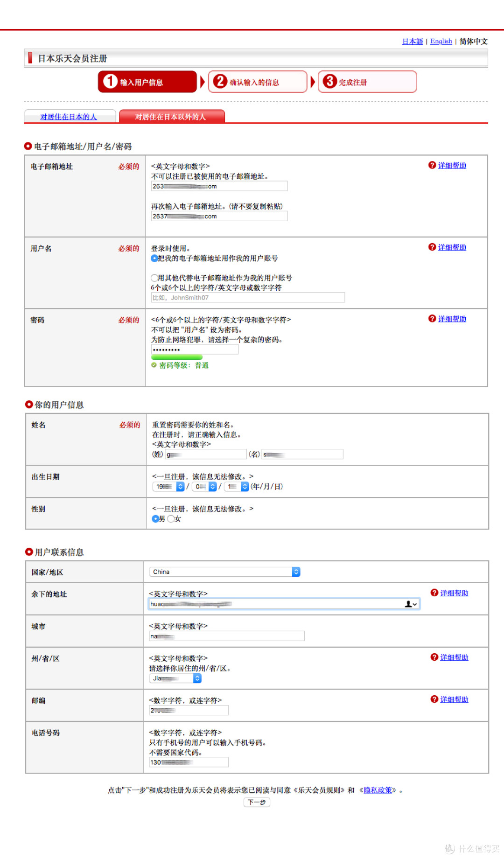Image resolution: width=504 pixels, height=859 pixels.
Task: Switch language to English
Action: (x=441, y=42)
